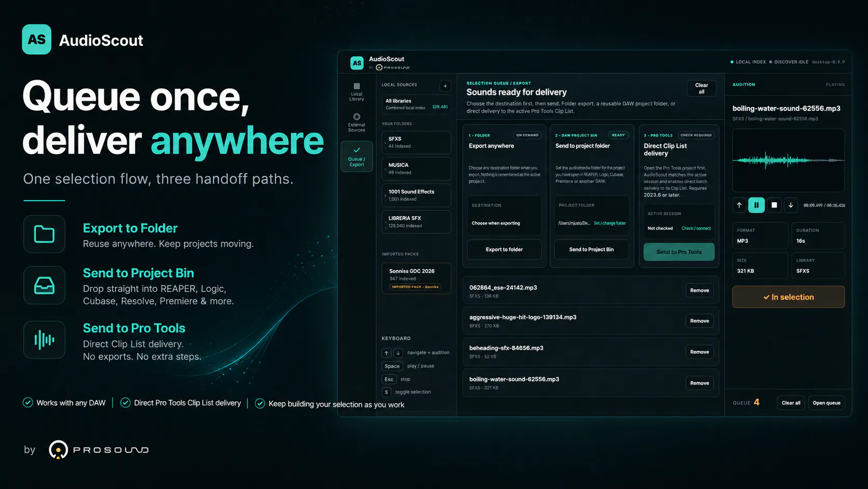Click the Open queue button

pyautogui.click(x=826, y=403)
